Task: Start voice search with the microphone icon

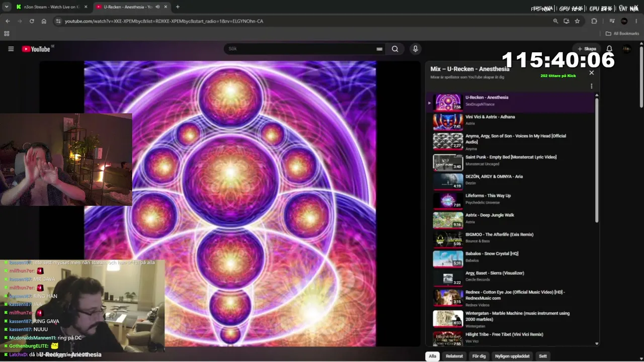Action: point(415,49)
